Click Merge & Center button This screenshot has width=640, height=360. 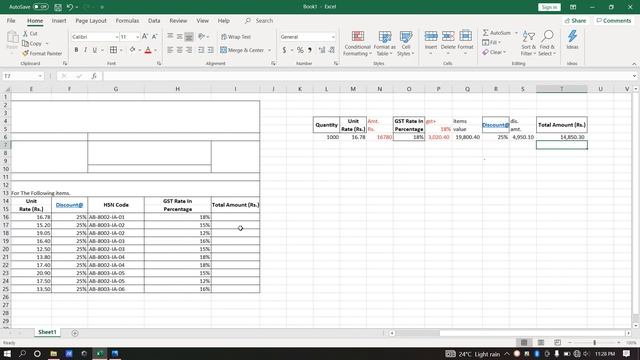(242, 50)
